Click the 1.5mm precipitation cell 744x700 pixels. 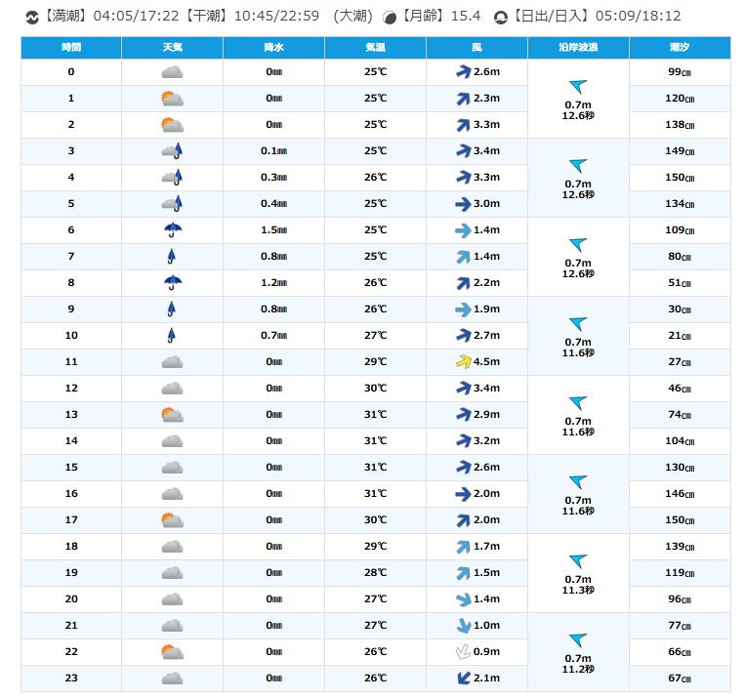(x=273, y=230)
